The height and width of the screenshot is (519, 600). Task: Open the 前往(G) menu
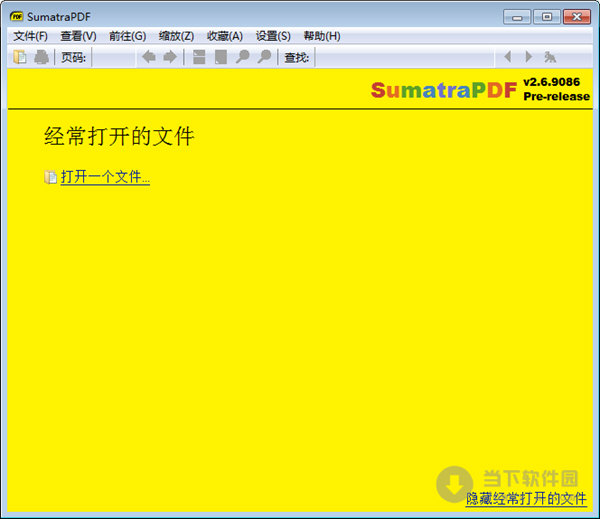pos(127,36)
